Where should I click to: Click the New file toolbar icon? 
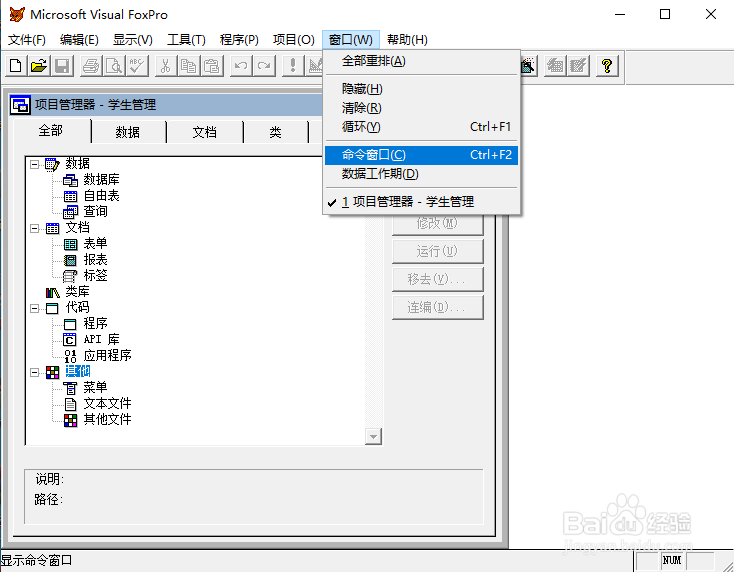(x=16, y=66)
